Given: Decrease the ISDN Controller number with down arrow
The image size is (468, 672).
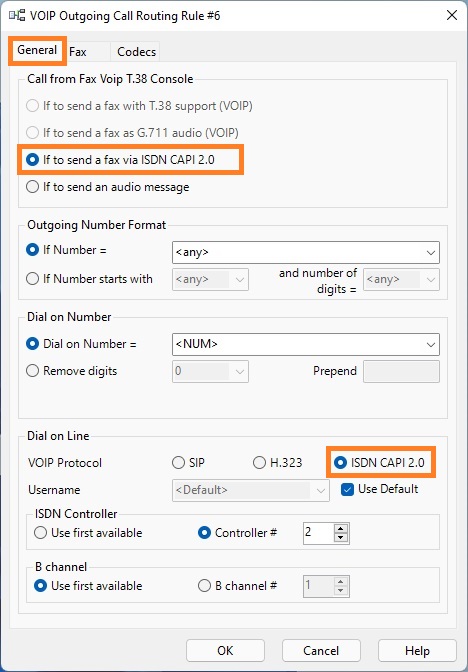Looking at the screenshot, I should pos(340,538).
